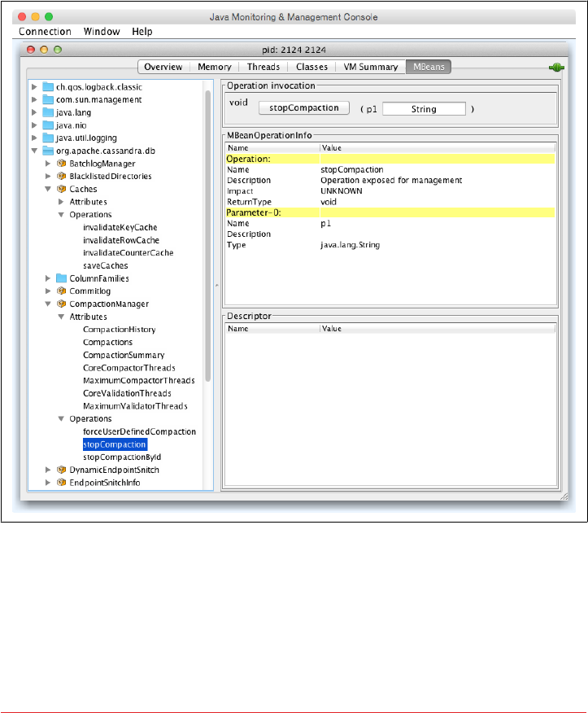The height and width of the screenshot is (713, 588).
Task: Open the Window menu
Action: click(102, 32)
